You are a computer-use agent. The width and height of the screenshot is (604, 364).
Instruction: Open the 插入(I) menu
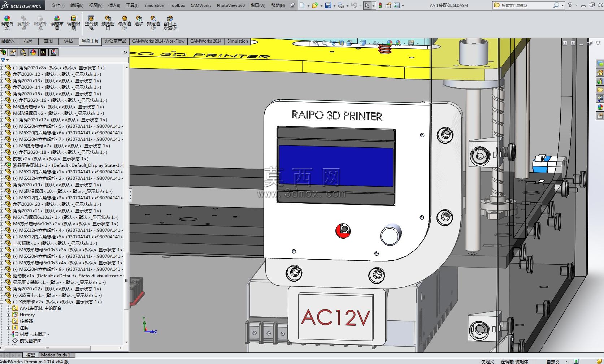pos(114,5)
